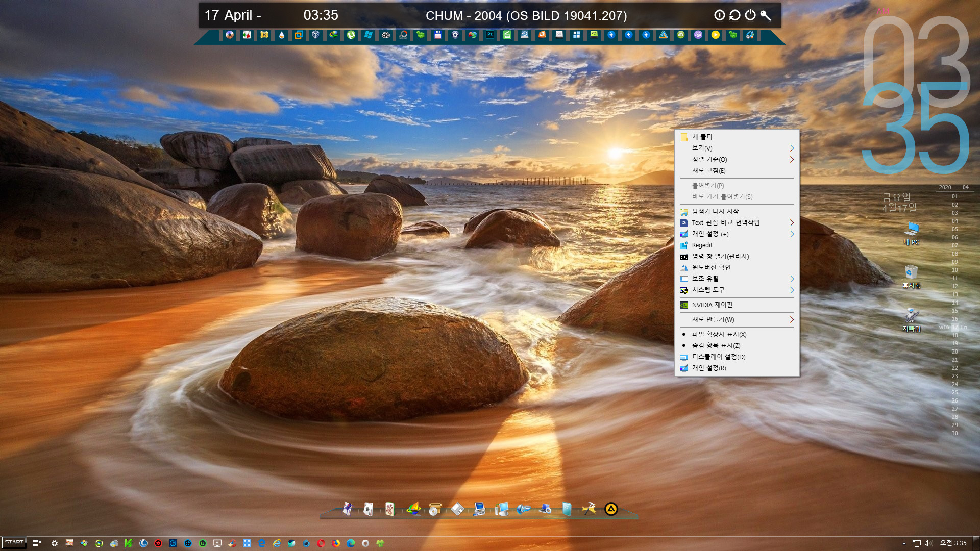Image resolution: width=980 pixels, height=551 pixels.
Task: Select 윈도버전 확인 menu entry
Action: [737, 267]
